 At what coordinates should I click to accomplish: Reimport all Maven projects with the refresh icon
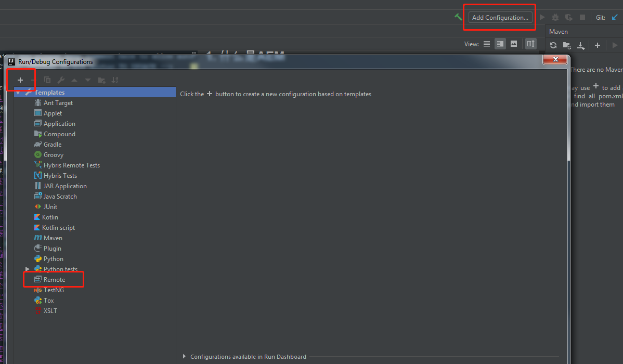[553, 45]
